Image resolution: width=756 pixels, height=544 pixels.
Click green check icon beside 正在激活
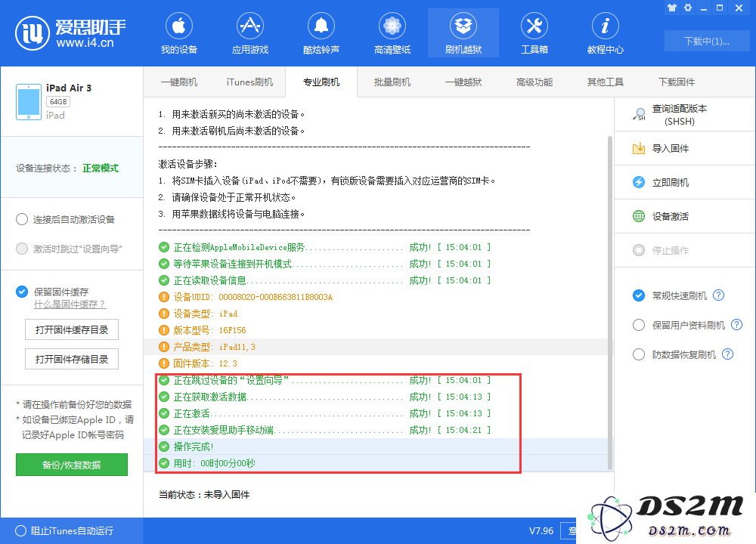pos(164,413)
